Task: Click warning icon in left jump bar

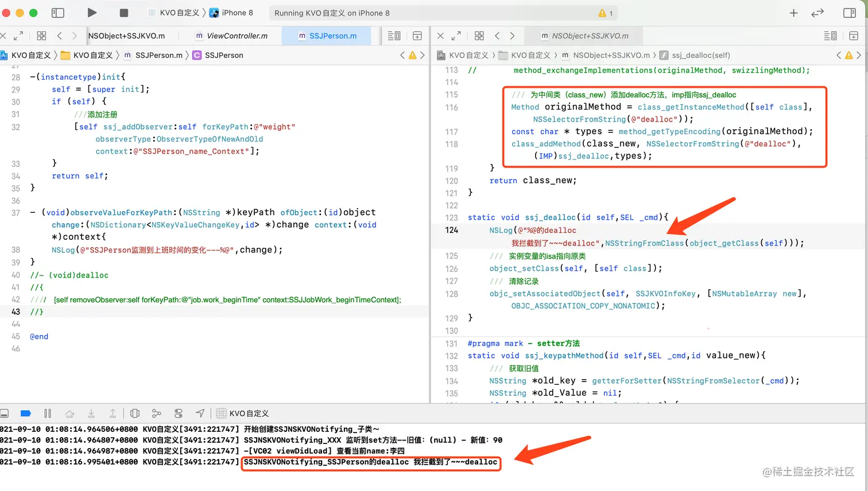Action: click(x=412, y=55)
